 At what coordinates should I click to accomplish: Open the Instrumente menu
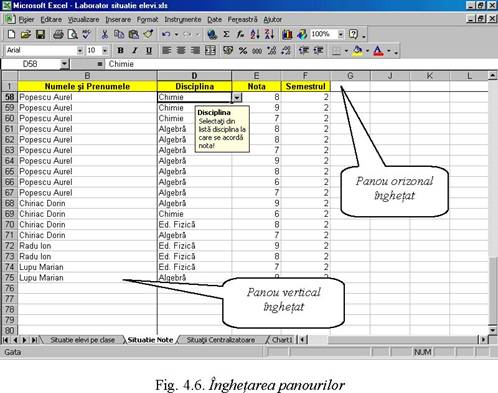pos(183,20)
